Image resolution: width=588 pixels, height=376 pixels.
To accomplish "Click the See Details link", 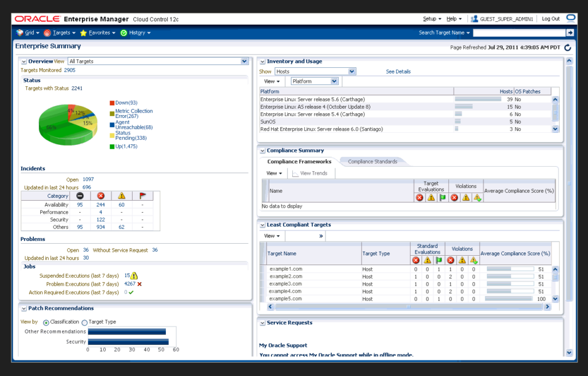I will coord(400,71).
